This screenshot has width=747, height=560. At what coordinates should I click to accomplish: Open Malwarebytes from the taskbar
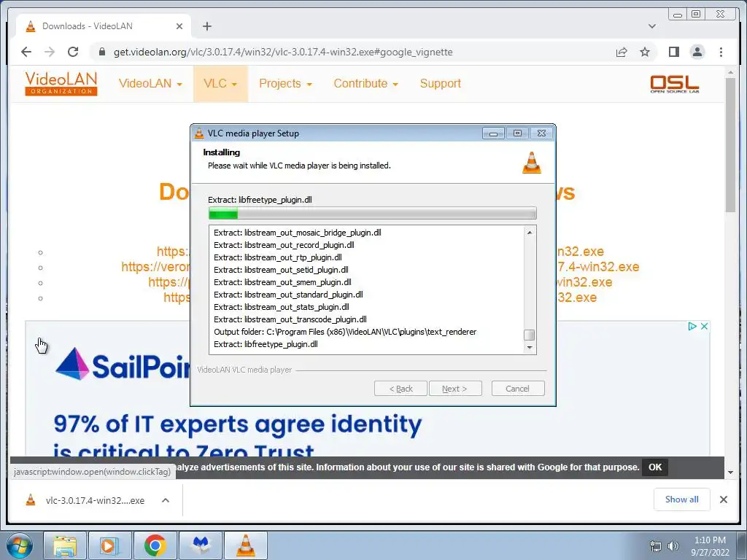[201, 545]
